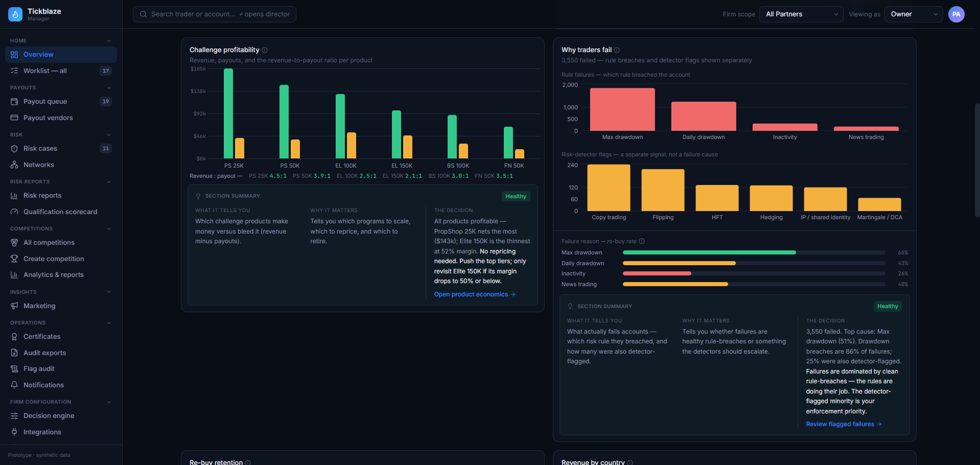The width and height of the screenshot is (980, 465).
Task: Click the Risk reports chart icon
Action: coord(14,196)
